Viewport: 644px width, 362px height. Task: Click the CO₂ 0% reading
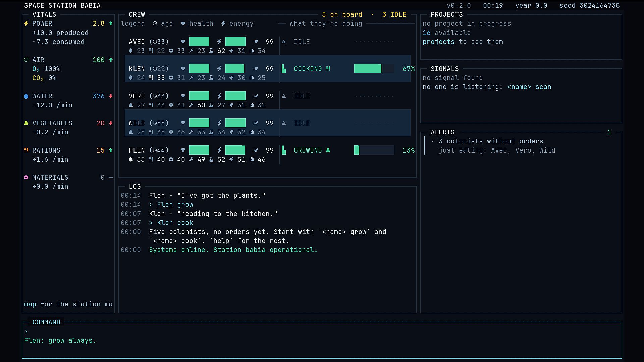click(x=44, y=78)
